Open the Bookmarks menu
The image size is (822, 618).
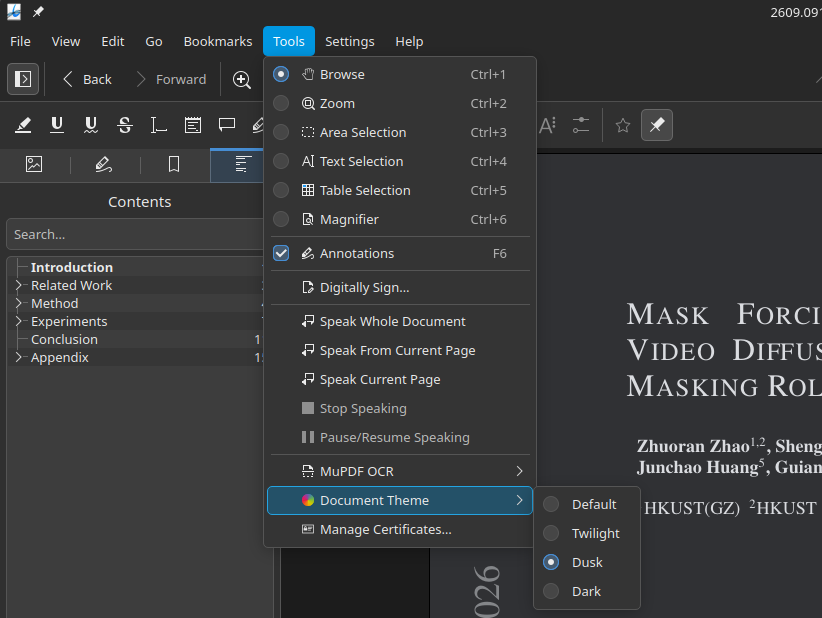coord(218,41)
